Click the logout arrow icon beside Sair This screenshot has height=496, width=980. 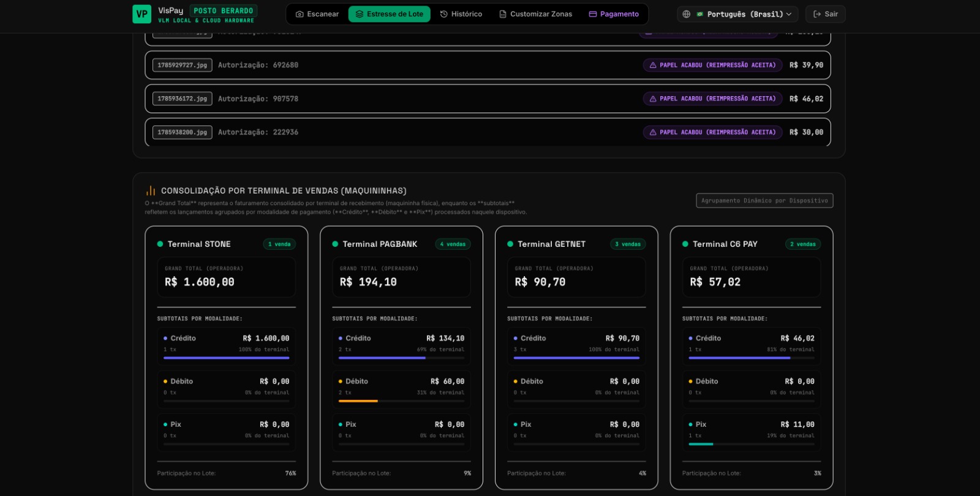pos(817,14)
